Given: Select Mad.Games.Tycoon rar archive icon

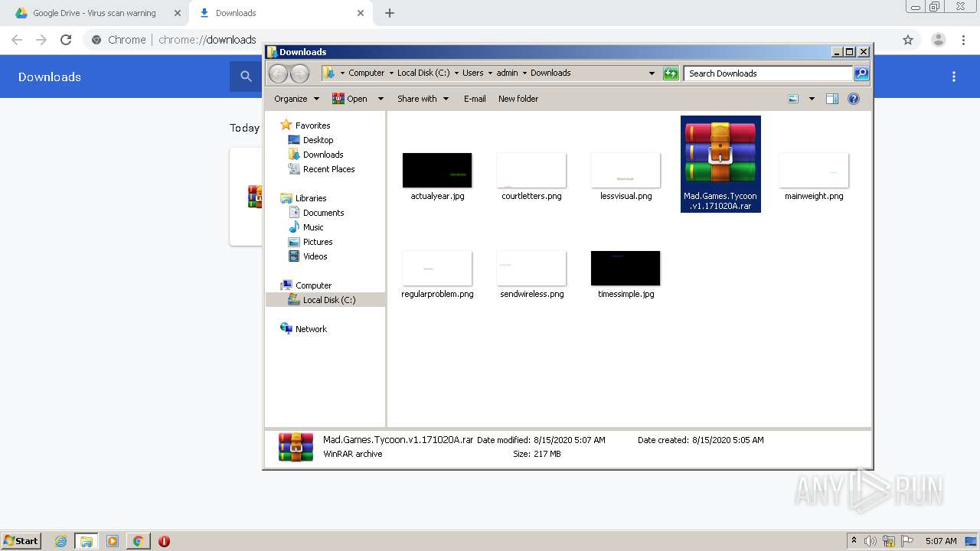Looking at the screenshot, I should click(720, 152).
